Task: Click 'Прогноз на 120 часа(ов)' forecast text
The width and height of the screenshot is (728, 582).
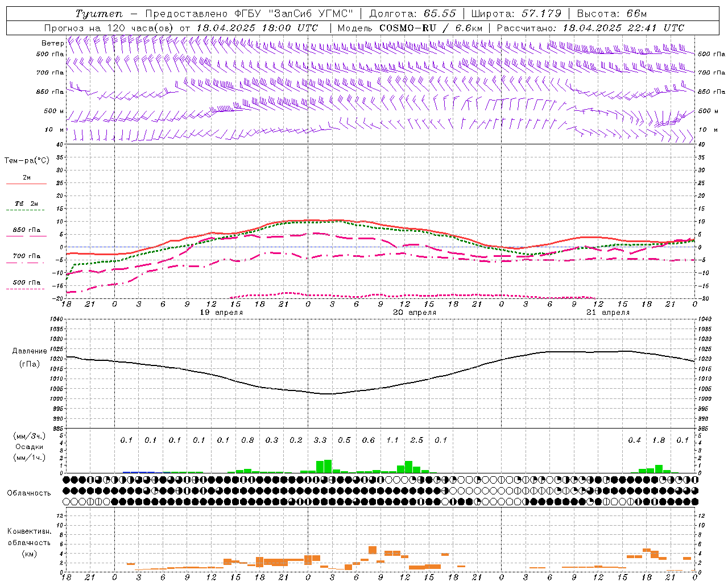Action: click(110, 28)
